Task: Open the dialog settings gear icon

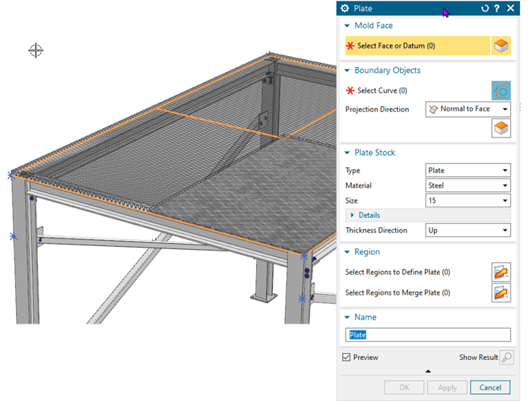Action: click(345, 8)
